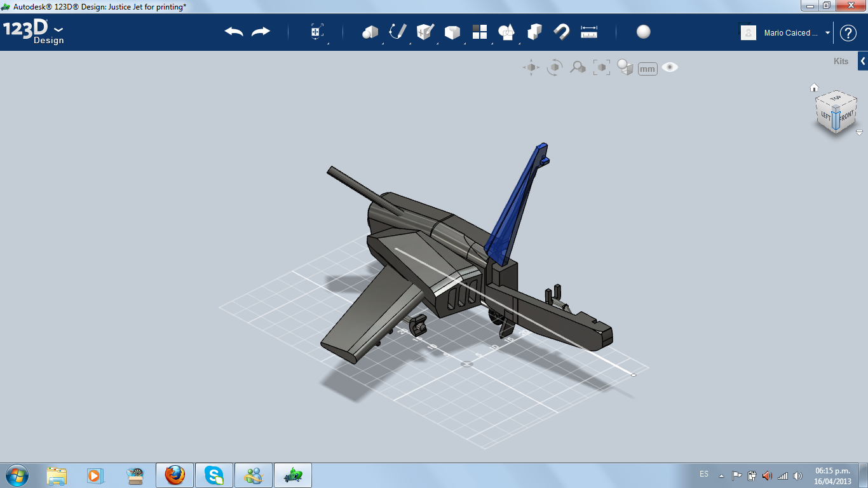Undo the last action

click(x=234, y=32)
